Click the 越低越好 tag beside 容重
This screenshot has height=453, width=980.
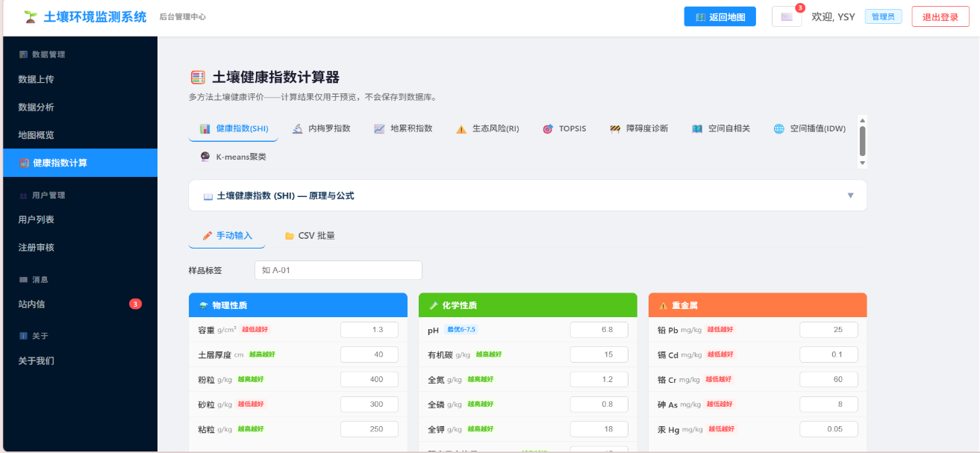coord(255,330)
